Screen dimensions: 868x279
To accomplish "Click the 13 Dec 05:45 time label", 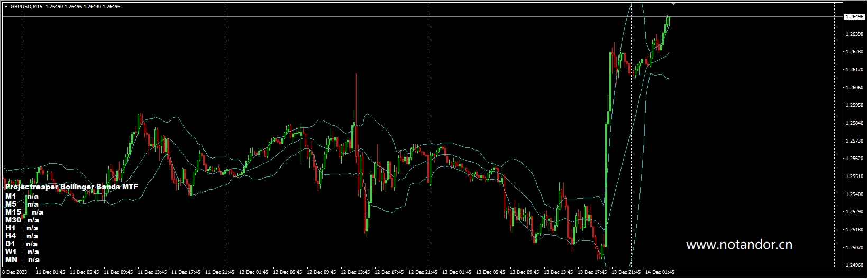I will point(491,273).
